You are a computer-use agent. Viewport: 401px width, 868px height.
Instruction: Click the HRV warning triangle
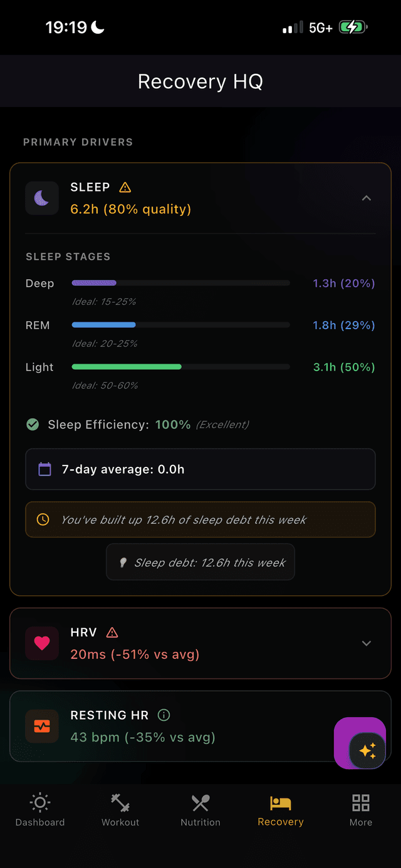click(x=112, y=632)
